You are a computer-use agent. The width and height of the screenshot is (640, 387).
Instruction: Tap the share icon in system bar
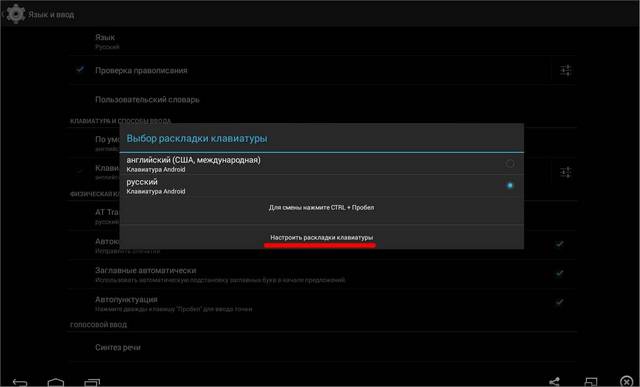click(x=554, y=382)
